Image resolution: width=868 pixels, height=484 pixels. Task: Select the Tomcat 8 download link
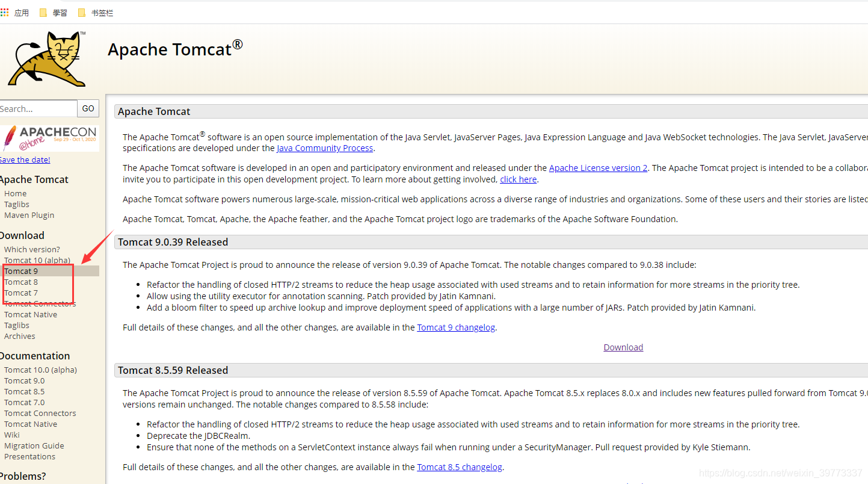pos(21,282)
